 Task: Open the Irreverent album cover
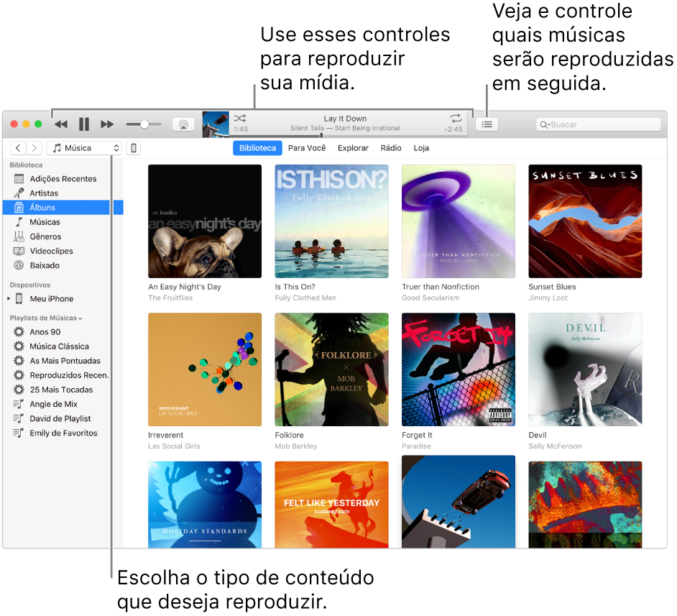click(x=205, y=369)
